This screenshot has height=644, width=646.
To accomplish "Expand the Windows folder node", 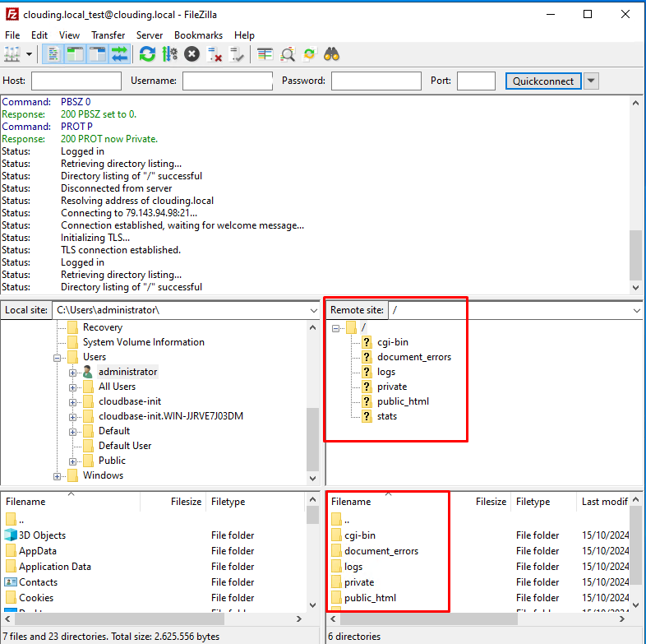I will [57, 476].
